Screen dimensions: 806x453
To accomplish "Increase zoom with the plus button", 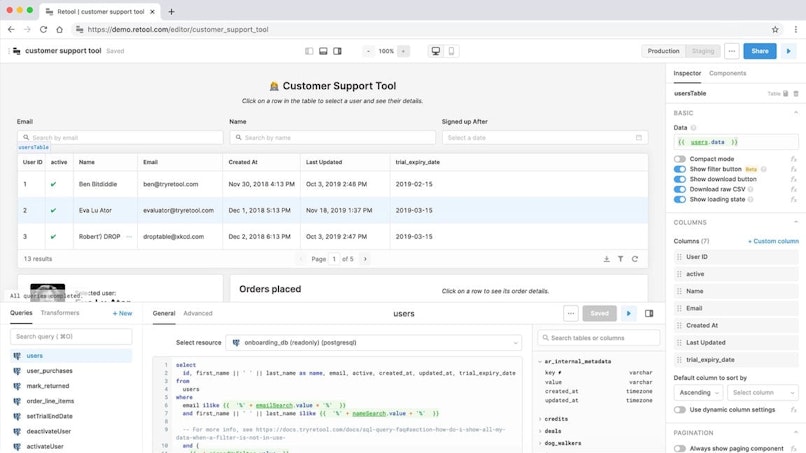I will [x=404, y=51].
